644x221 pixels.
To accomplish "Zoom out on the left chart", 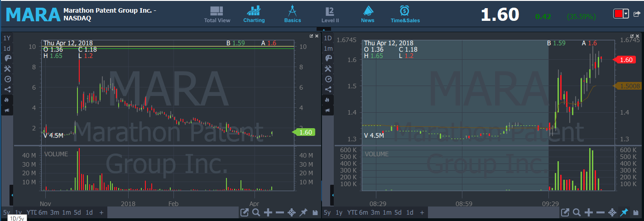I will tap(279, 212).
